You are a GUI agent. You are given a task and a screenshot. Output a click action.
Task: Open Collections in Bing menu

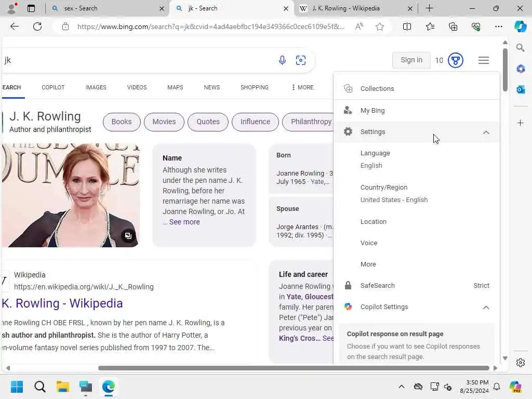pyautogui.click(x=417, y=88)
